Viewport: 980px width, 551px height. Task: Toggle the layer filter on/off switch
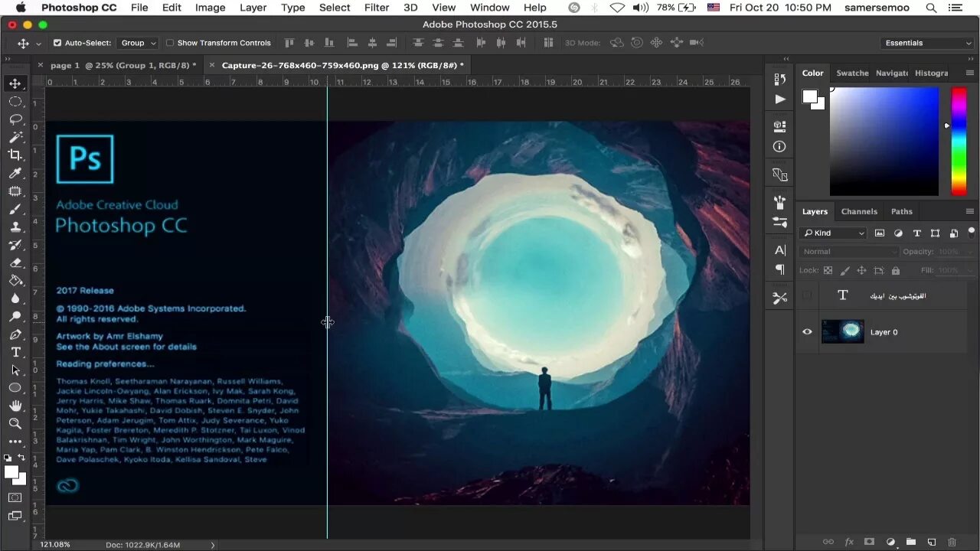tap(972, 232)
